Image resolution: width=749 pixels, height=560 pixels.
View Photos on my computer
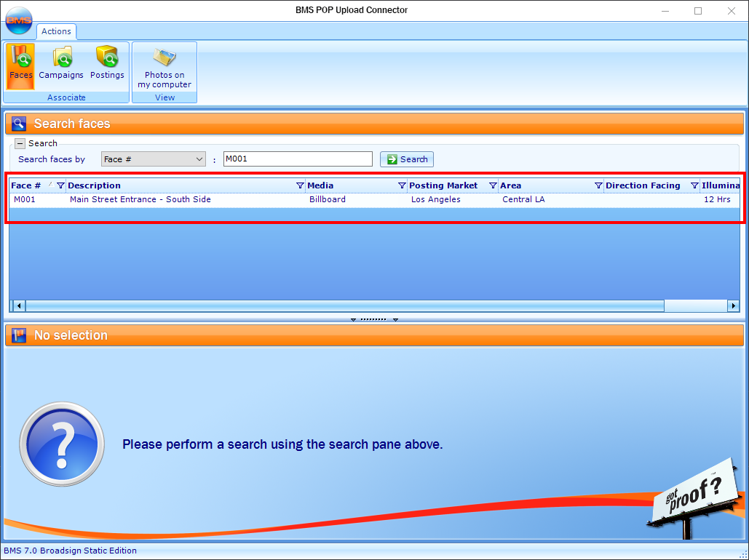pos(165,66)
